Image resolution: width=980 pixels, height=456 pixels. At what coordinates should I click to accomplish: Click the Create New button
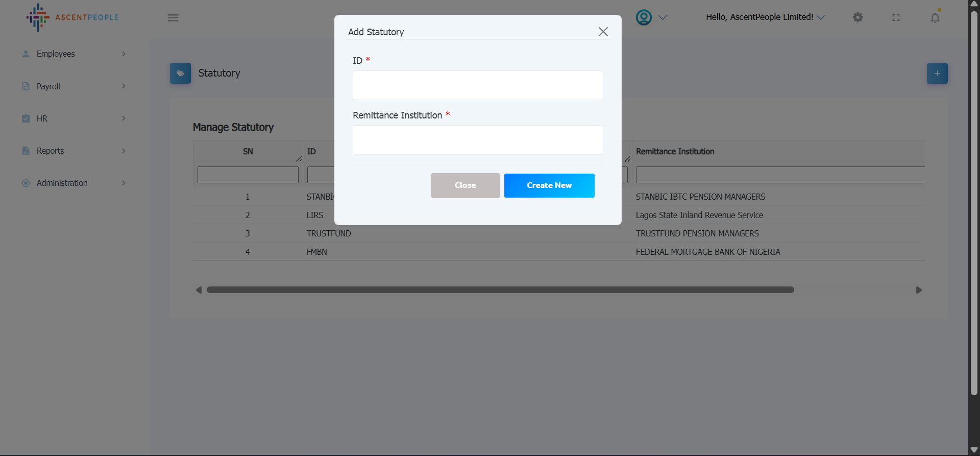(x=549, y=185)
